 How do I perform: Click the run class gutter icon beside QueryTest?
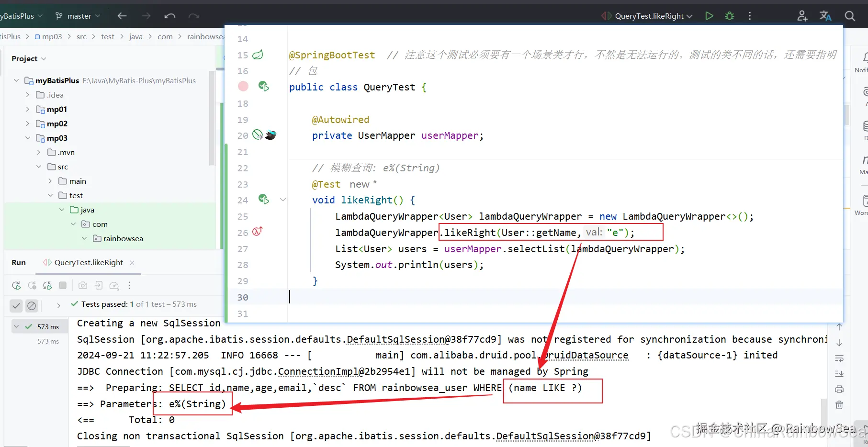point(264,86)
